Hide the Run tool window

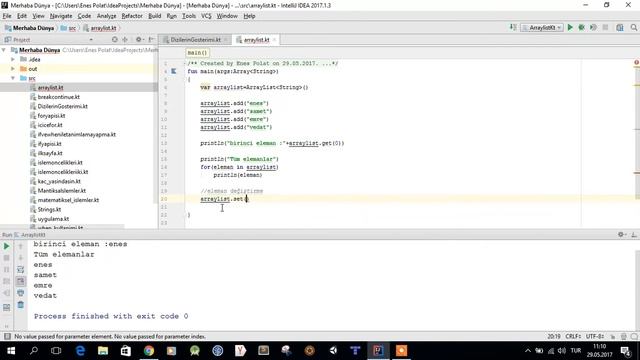[x=634, y=235]
